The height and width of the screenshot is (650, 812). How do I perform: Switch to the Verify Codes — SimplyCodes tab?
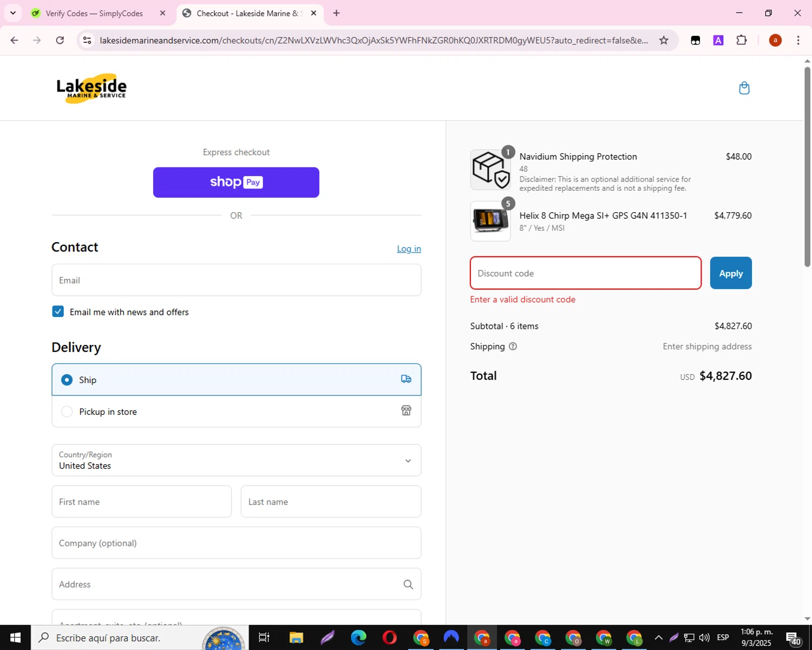tap(94, 14)
